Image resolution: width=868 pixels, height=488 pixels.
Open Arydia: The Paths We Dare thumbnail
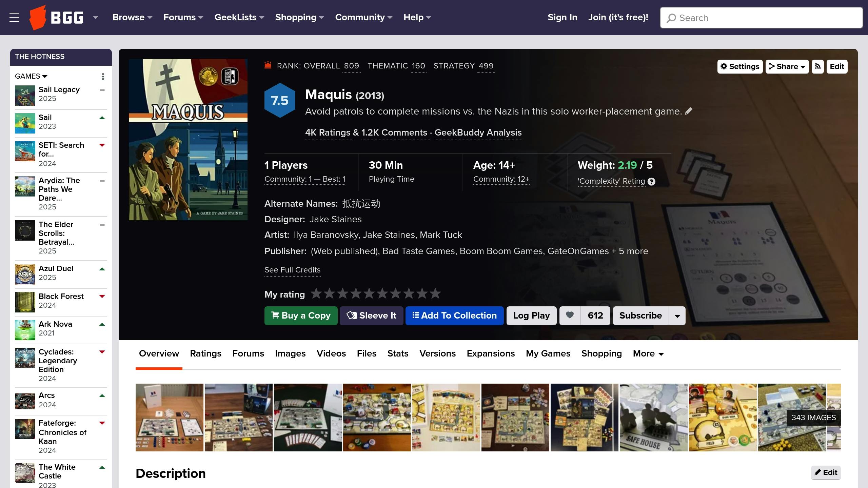(25, 186)
